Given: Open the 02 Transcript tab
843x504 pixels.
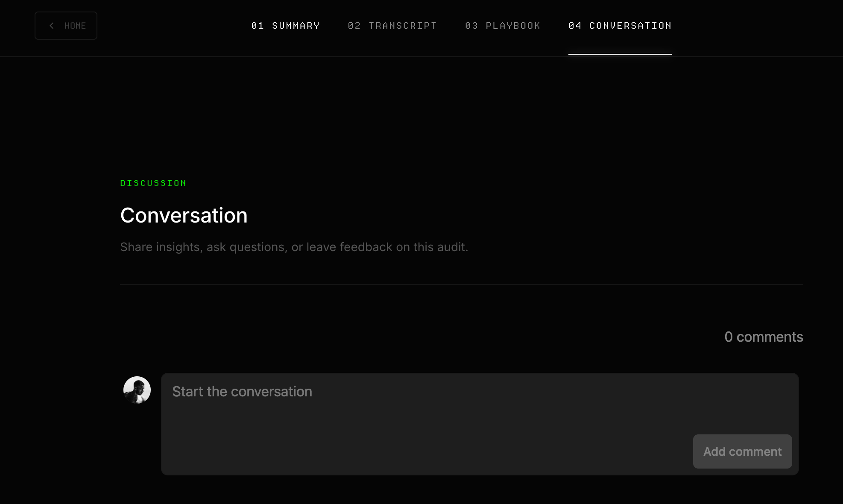Looking at the screenshot, I should [392, 26].
